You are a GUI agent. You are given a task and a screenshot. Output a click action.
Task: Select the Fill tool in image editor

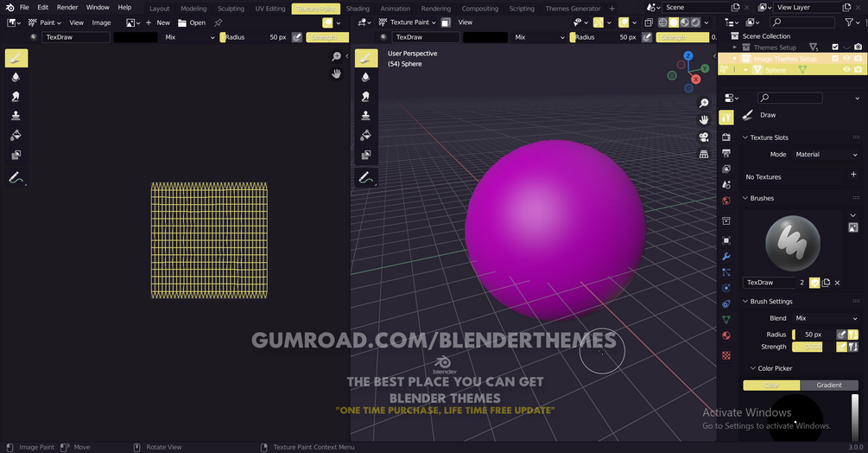(16, 135)
